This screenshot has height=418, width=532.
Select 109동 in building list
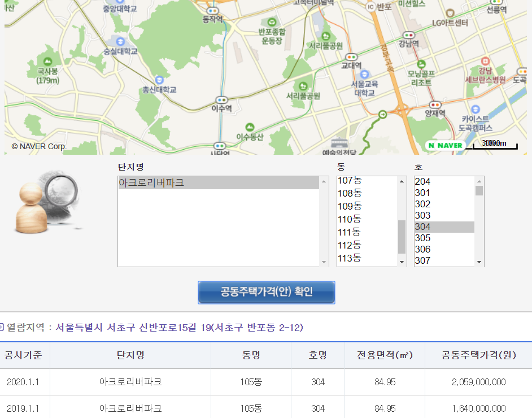point(367,206)
